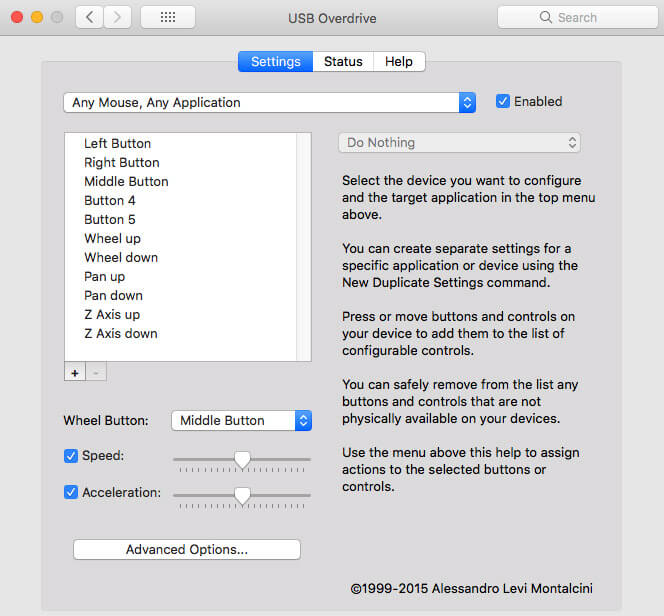The height and width of the screenshot is (616, 664).
Task: Select Pan up in the list
Action: point(181,277)
